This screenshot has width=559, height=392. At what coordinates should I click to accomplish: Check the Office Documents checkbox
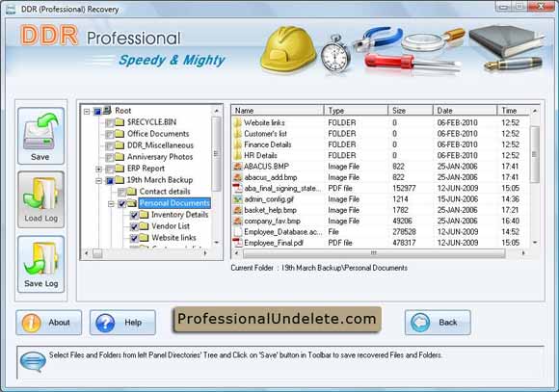110,134
